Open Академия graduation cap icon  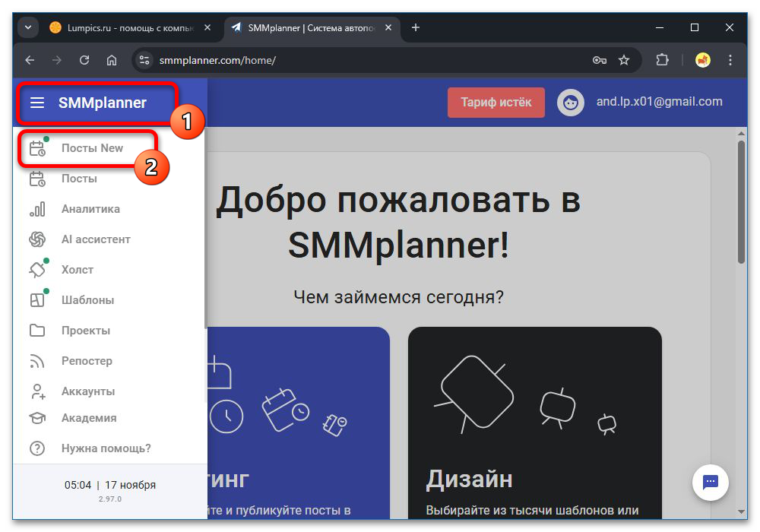pyautogui.click(x=37, y=418)
